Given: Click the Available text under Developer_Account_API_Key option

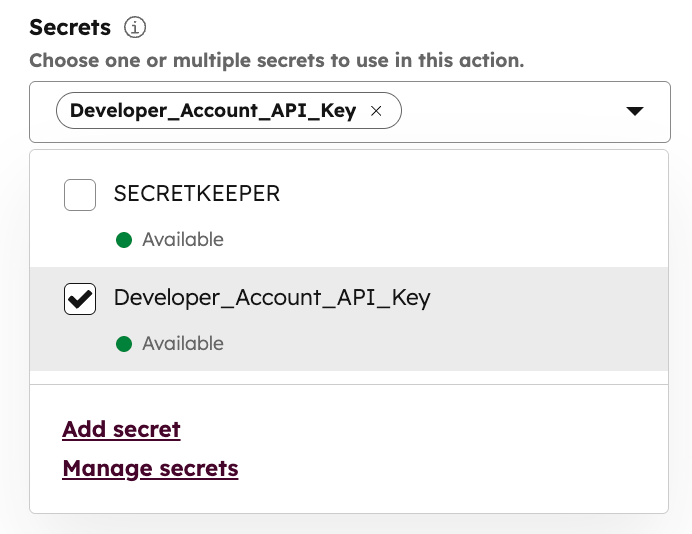Looking at the screenshot, I should pos(183,344).
